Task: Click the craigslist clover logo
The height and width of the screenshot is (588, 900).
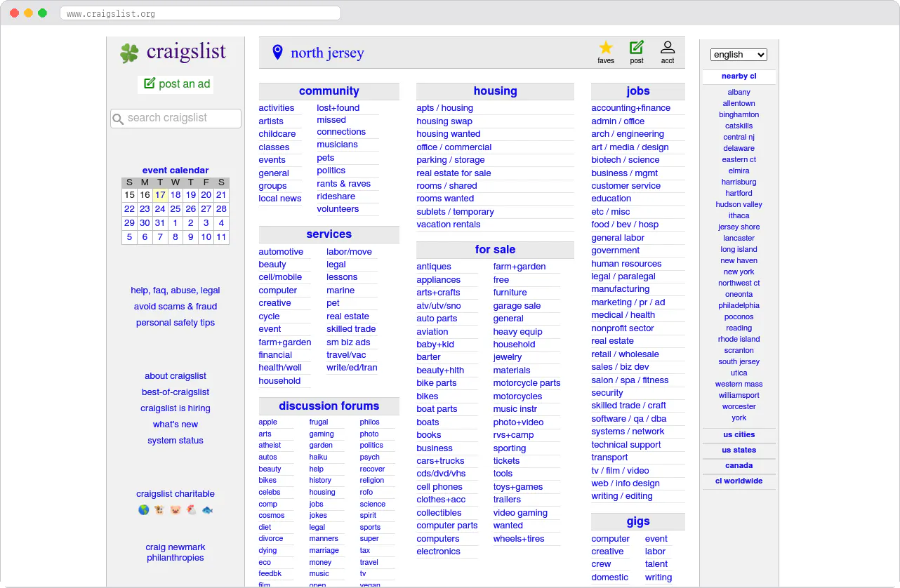Action: coord(130,52)
